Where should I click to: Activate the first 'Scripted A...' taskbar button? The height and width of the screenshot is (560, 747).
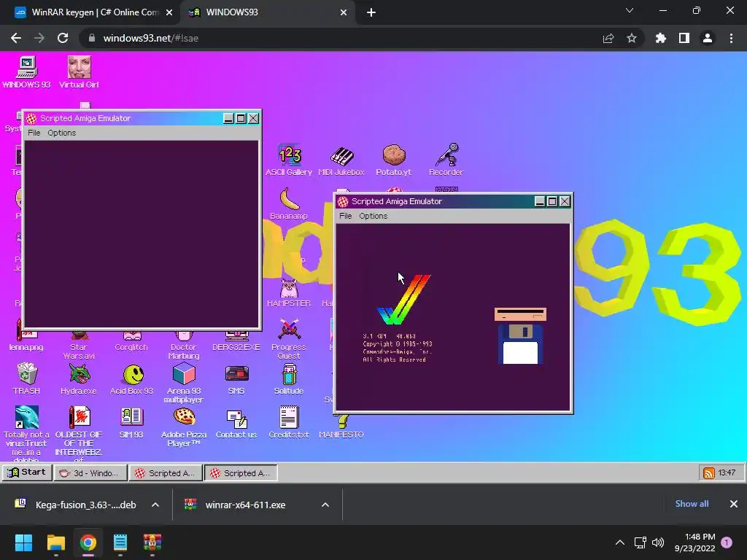[166, 472]
